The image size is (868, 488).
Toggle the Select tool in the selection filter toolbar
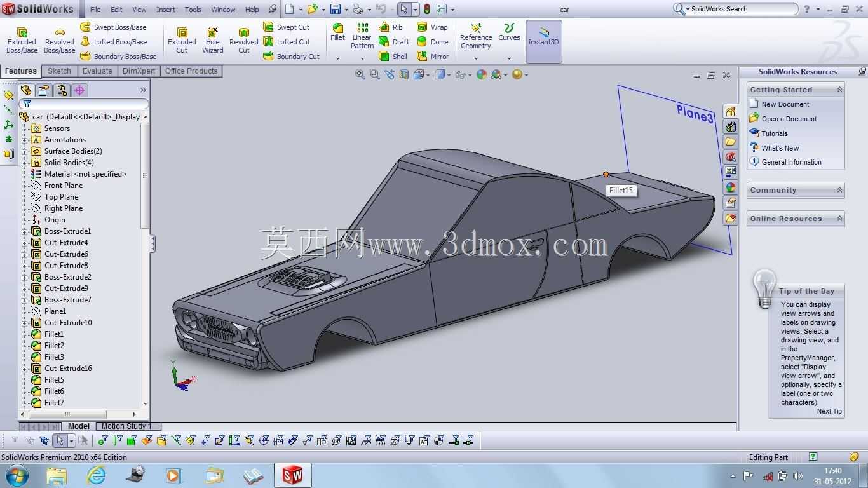pos(60,440)
